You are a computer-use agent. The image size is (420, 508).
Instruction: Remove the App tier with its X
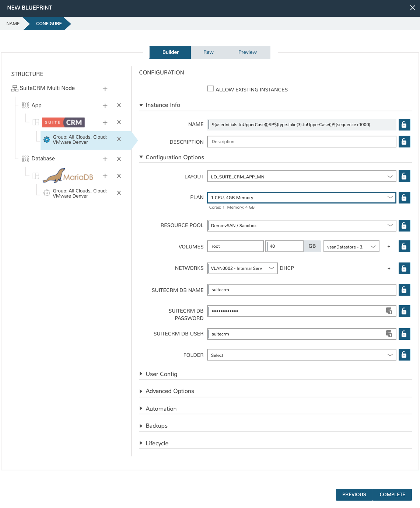point(119,105)
